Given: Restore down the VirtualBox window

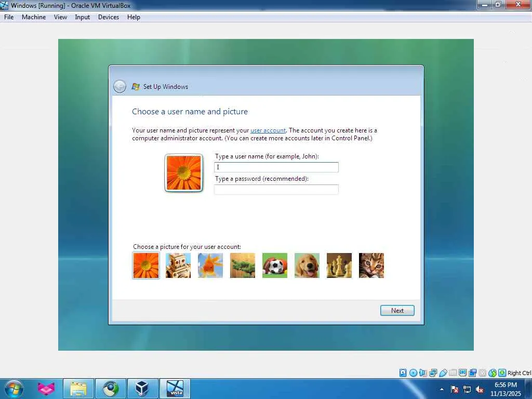Looking at the screenshot, I should [x=498, y=4].
